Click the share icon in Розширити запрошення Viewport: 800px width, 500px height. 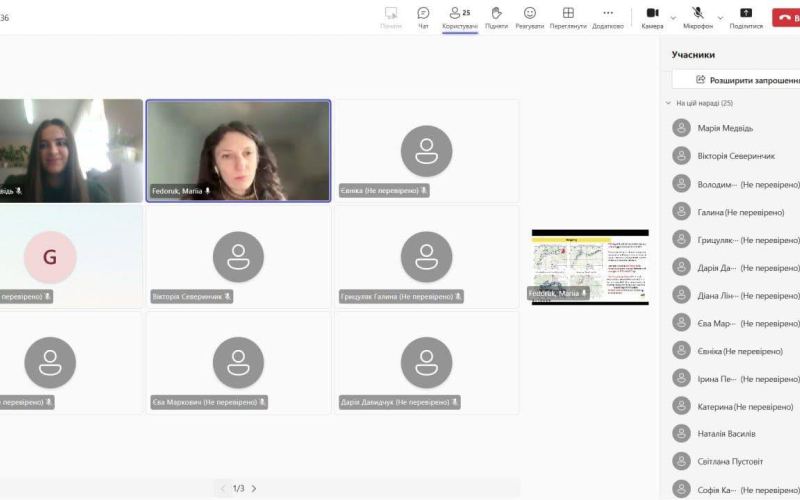tap(701, 80)
